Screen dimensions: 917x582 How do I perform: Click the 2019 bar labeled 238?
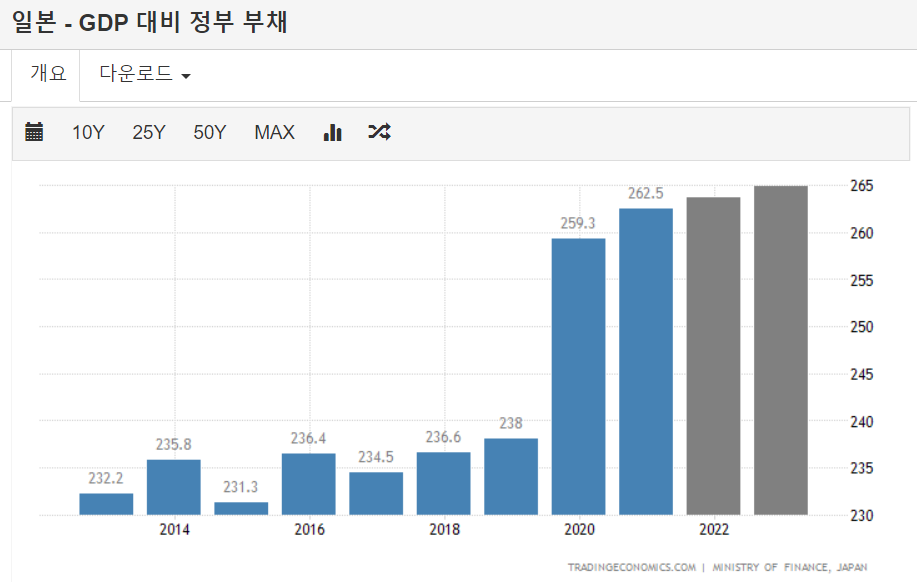[x=511, y=477]
